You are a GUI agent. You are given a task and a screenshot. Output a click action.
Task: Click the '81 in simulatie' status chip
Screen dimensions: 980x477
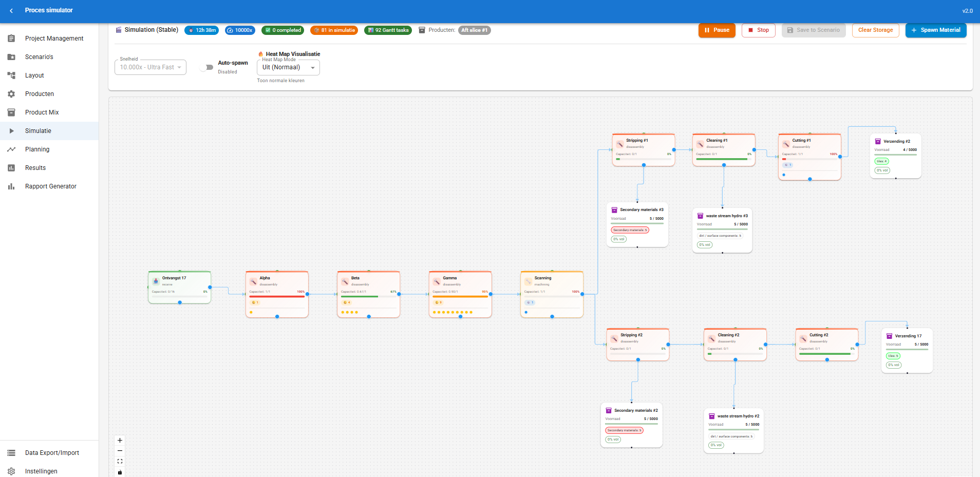click(334, 30)
